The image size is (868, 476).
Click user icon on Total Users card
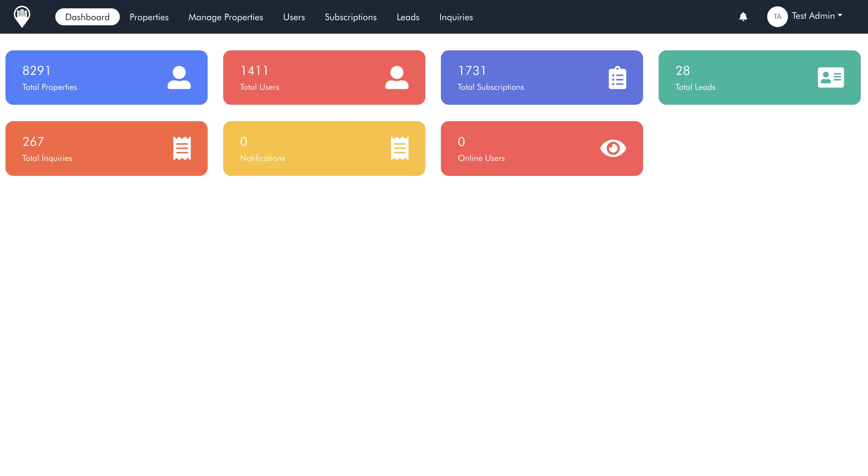(397, 77)
